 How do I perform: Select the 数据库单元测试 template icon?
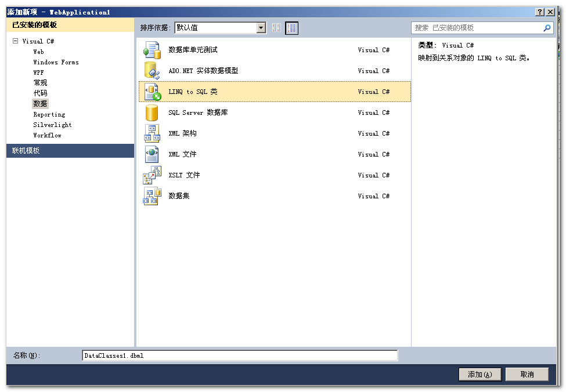(152, 49)
